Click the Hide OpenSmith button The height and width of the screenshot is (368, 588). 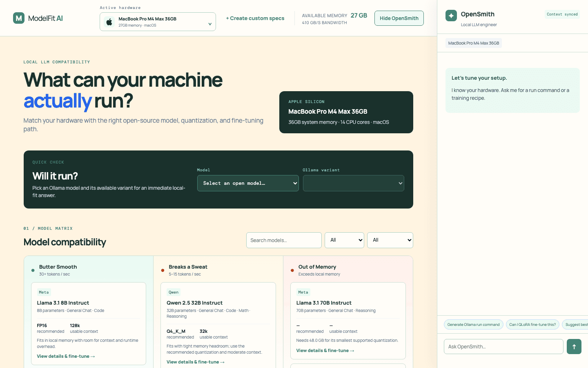tap(399, 18)
